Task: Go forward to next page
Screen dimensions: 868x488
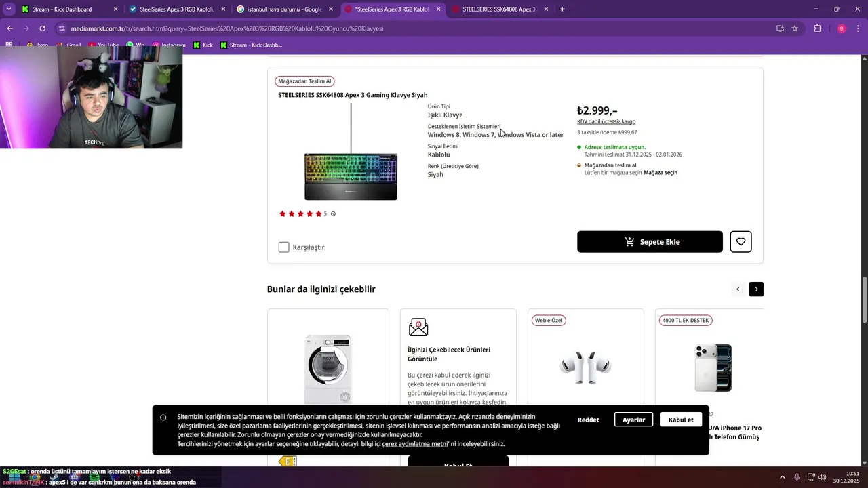Action: tap(26, 28)
